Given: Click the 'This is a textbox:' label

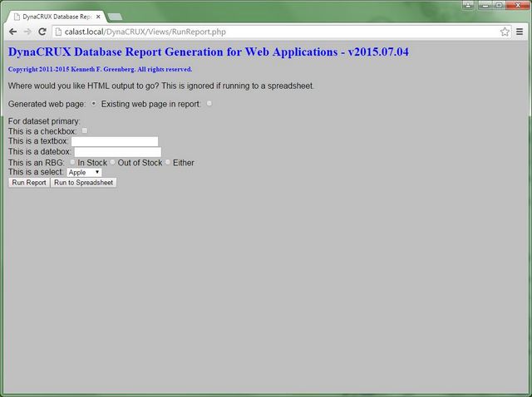Looking at the screenshot, I should (x=38, y=141).
